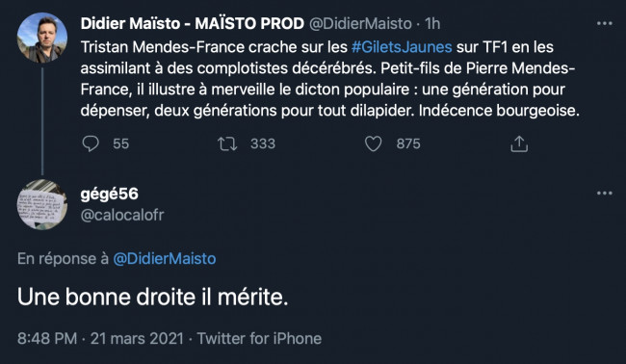Click the 8:48 PM · 21 mars 2021 timestamp
The height and width of the screenshot is (364, 626).
[100, 338]
